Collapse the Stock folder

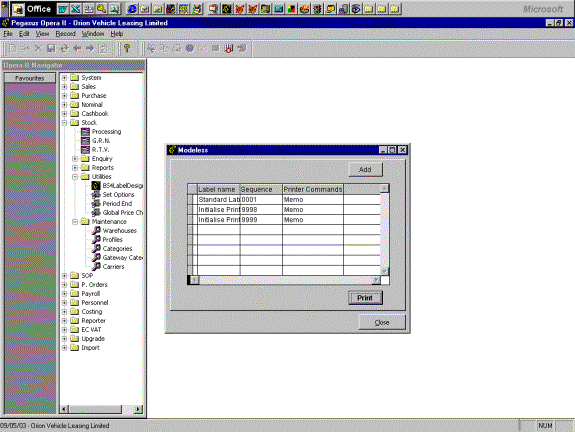[64, 123]
